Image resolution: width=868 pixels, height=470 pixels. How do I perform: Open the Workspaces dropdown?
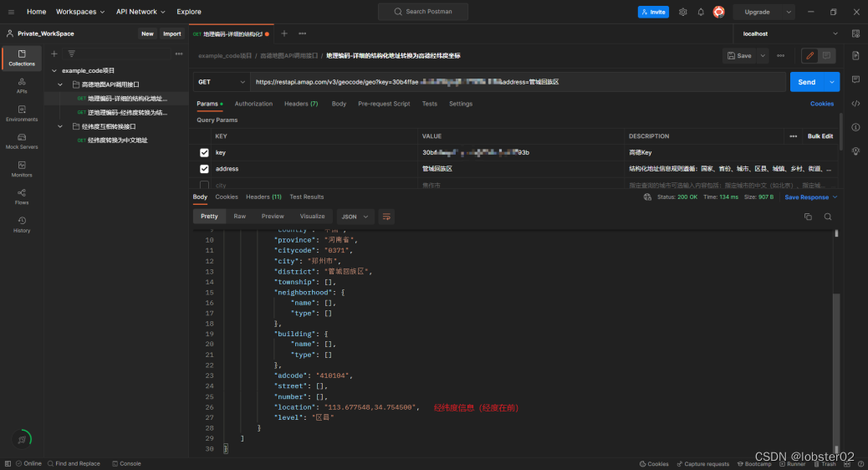pyautogui.click(x=80, y=12)
